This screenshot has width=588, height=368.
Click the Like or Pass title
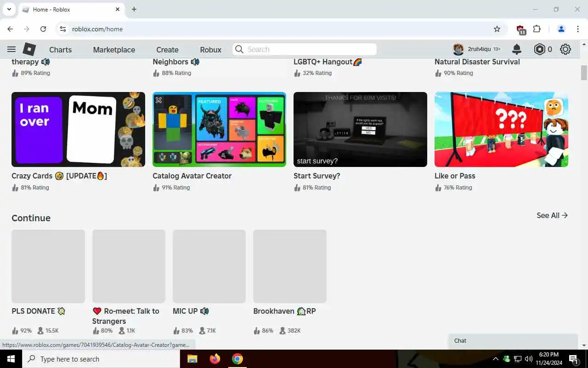tap(455, 176)
